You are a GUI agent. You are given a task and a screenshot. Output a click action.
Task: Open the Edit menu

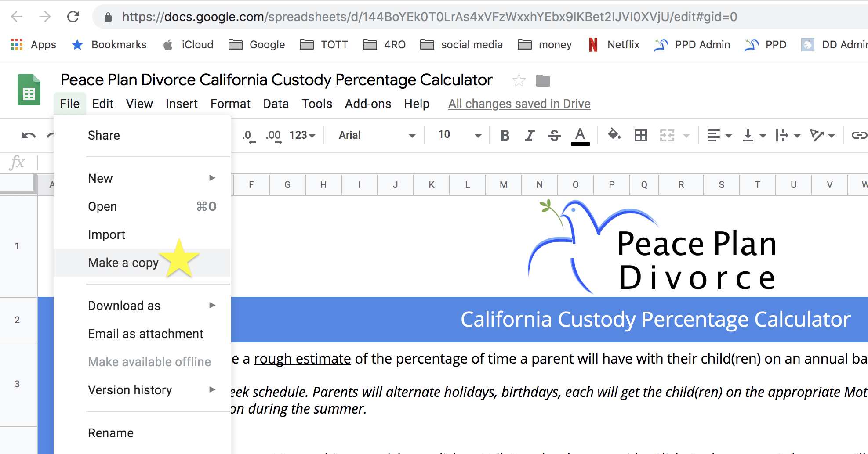(x=103, y=104)
